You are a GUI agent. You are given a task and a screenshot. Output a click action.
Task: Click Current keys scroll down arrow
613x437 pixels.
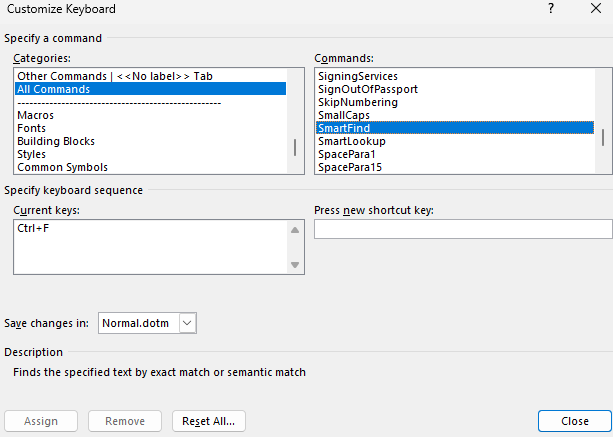tap(295, 264)
